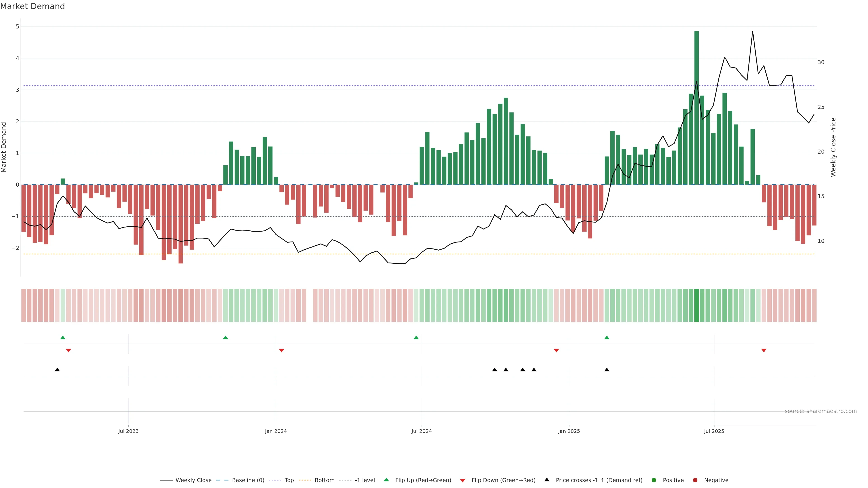
Task: Click the red Negative legend dot
Action: tap(695, 480)
